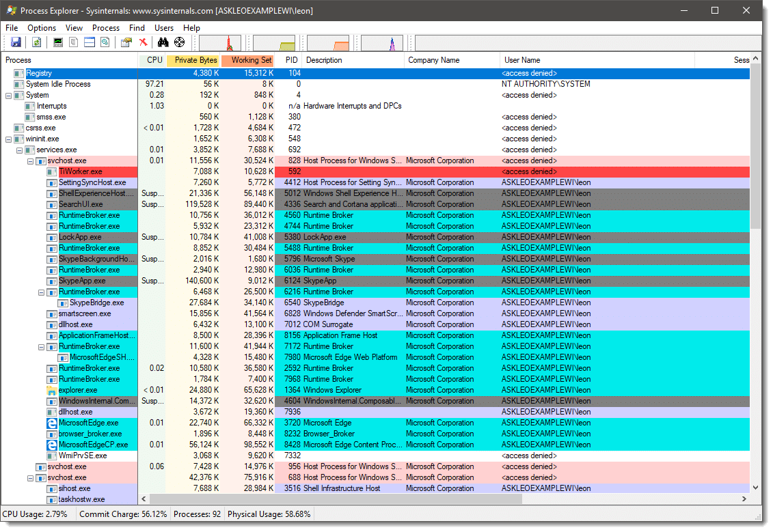Open the Find menu
Screen dimensions: 773x532
pyautogui.click(x=137, y=28)
